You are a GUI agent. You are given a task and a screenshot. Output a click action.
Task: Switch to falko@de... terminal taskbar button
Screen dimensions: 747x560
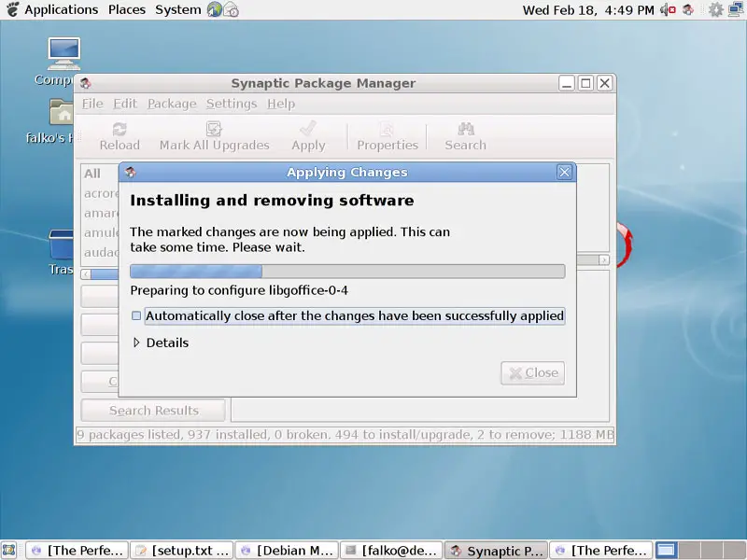[x=391, y=551]
